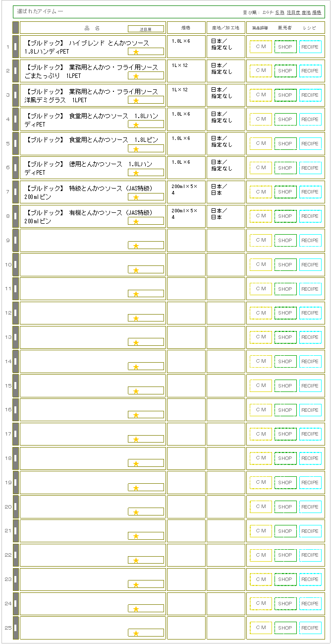Click the star icon in empty row 12
The width and height of the screenshot is (331, 644).
click(136, 319)
